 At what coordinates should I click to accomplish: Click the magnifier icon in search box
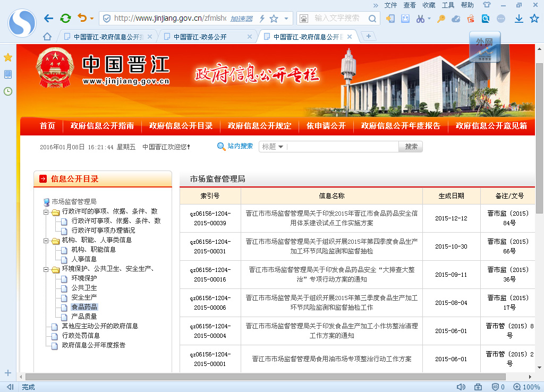[373, 19]
